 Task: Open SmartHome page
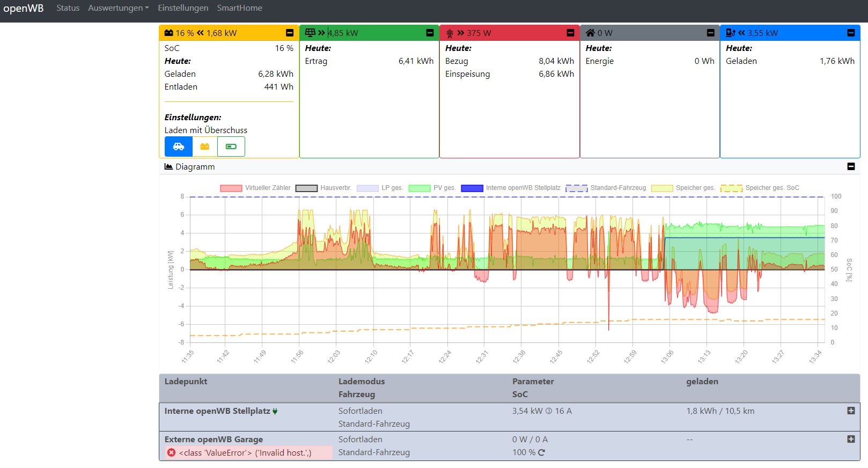(x=239, y=8)
